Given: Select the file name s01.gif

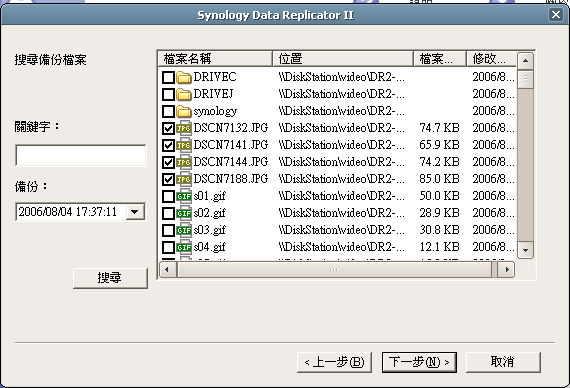Looking at the screenshot, I should [x=209, y=196].
